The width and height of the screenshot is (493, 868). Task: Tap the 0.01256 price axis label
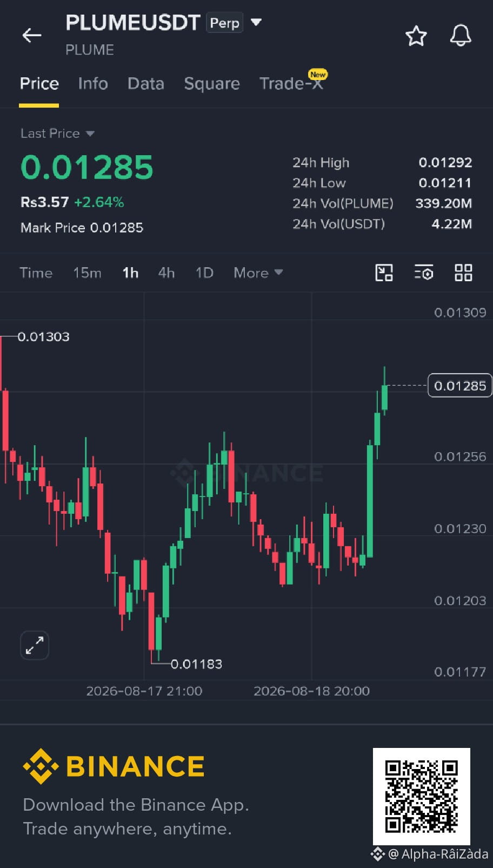pos(460,456)
